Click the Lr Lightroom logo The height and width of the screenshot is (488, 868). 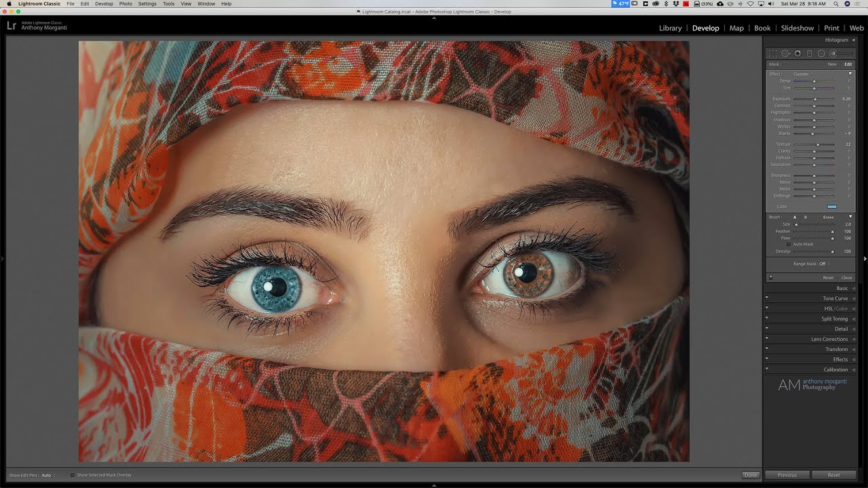point(12,26)
